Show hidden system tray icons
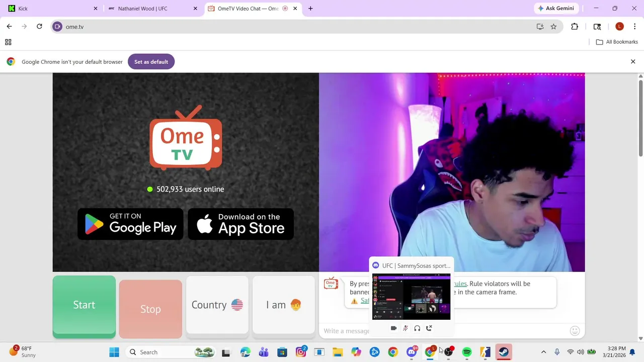This screenshot has height=362, width=644. click(x=543, y=352)
